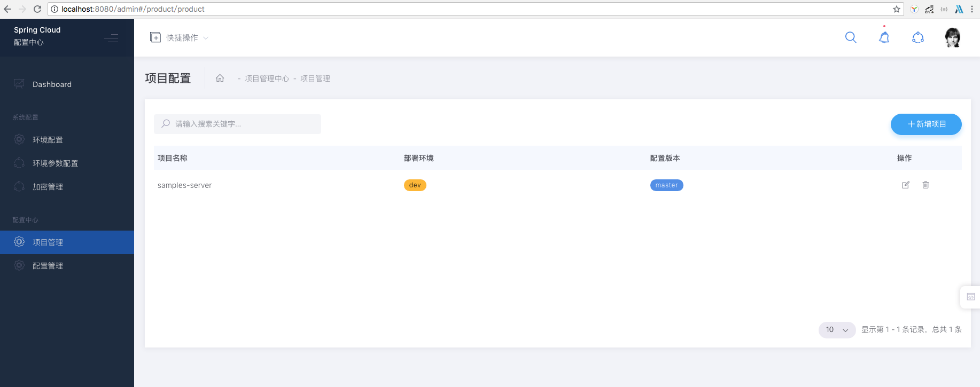Click the 系统配置 sidebar section label
This screenshot has height=387, width=980.
coord(26,117)
